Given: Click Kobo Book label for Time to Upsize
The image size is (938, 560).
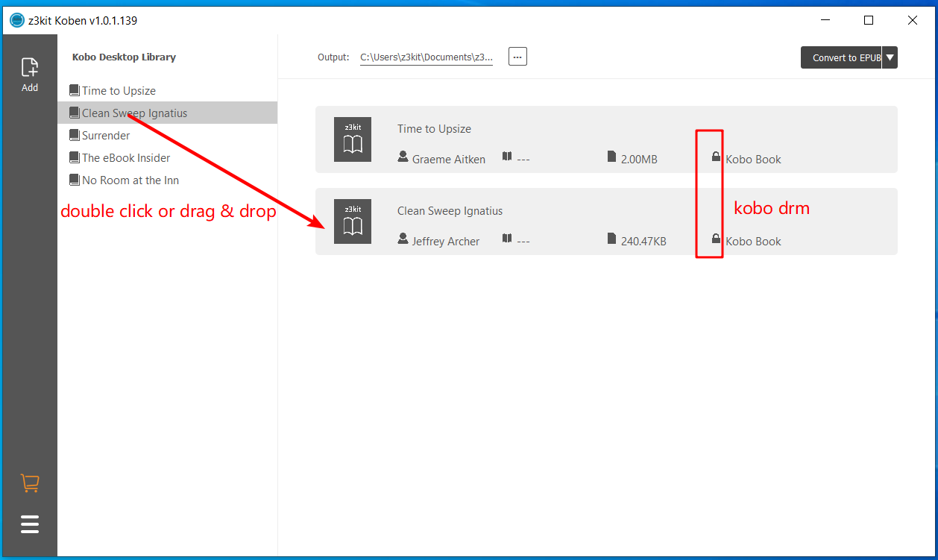Looking at the screenshot, I should coord(754,160).
